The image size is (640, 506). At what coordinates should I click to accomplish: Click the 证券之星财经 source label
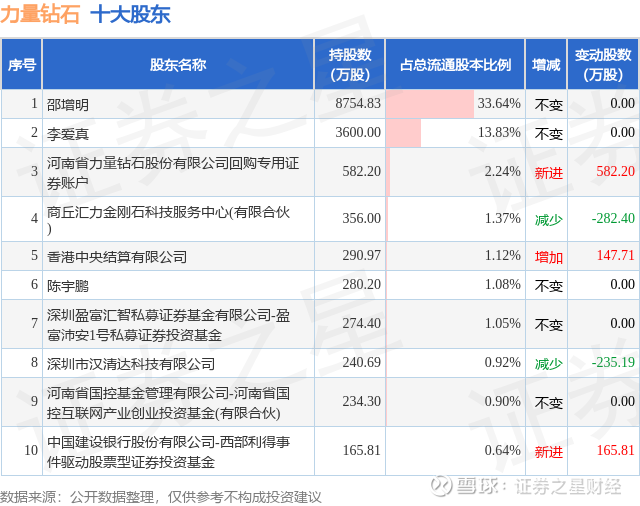point(568,486)
